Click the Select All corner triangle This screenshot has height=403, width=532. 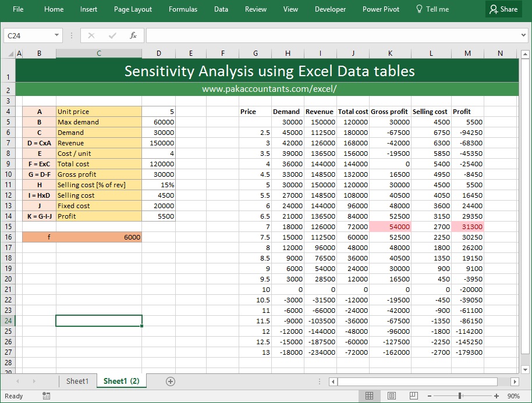coord(10,54)
